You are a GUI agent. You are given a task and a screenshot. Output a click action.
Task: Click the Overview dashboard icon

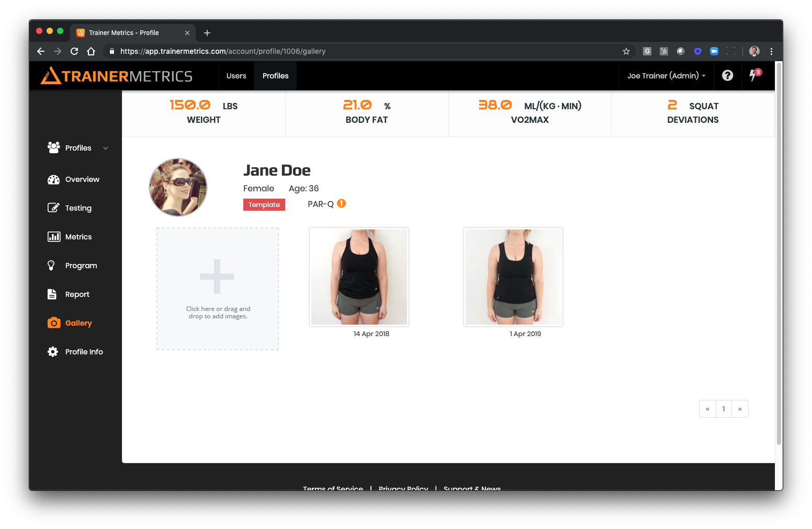pyautogui.click(x=53, y=179)
